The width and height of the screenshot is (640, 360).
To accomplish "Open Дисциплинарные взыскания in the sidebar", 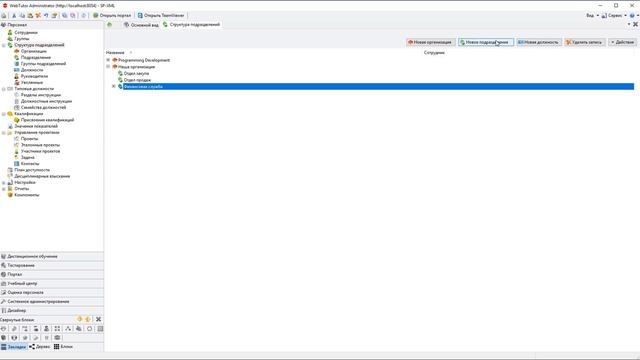I will (42, 176).
